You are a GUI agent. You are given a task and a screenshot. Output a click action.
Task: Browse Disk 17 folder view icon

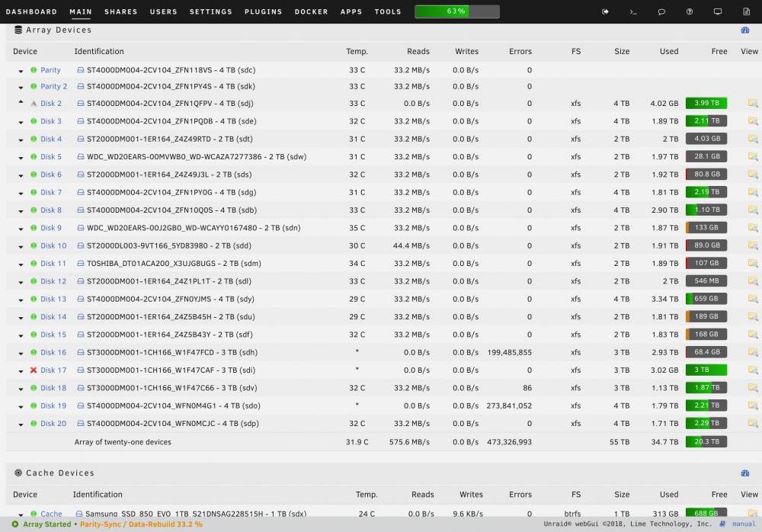753,370
